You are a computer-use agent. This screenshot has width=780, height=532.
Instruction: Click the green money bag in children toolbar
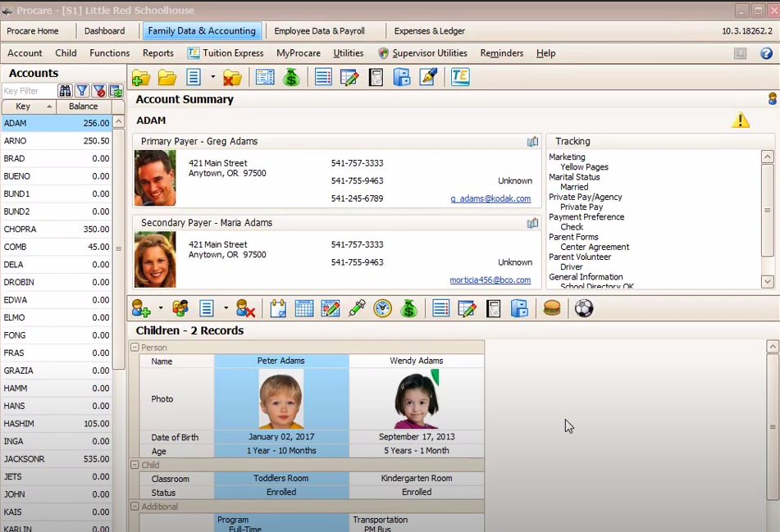tap(409, 309)
